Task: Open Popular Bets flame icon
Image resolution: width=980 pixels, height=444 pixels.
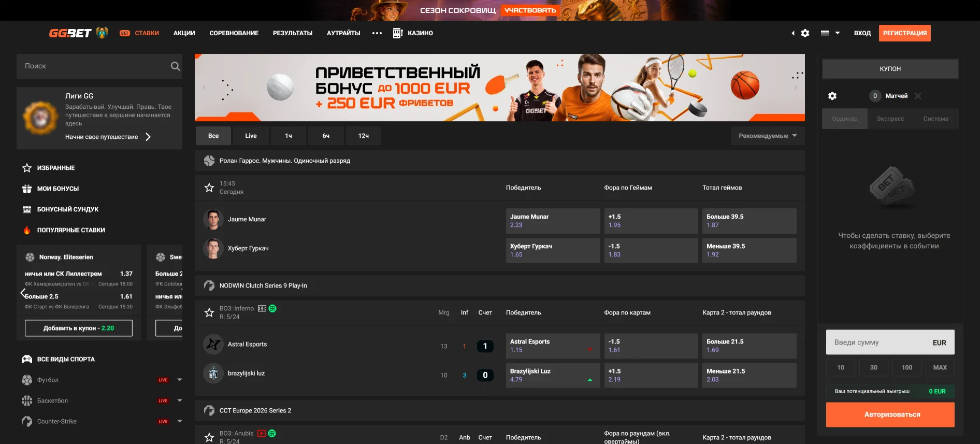Action: [x=27, y=230]
